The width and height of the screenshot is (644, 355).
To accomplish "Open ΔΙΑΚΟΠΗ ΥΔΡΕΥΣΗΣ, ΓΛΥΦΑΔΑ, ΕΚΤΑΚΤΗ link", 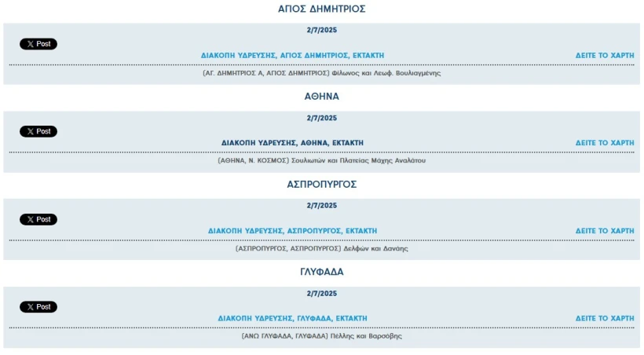I will [292, 318].
